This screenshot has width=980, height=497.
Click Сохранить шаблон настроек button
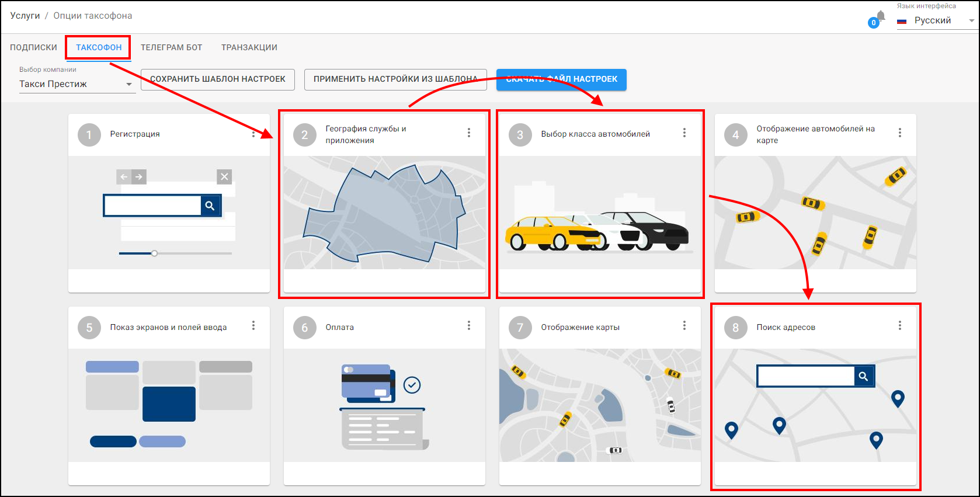point(217,79)
